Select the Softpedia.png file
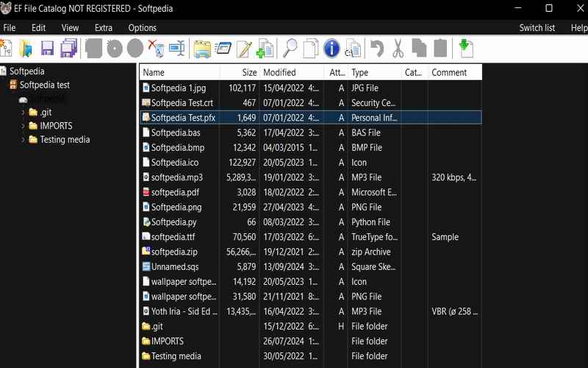The width and height of the screenshot is (588, 368). point(311,207)
